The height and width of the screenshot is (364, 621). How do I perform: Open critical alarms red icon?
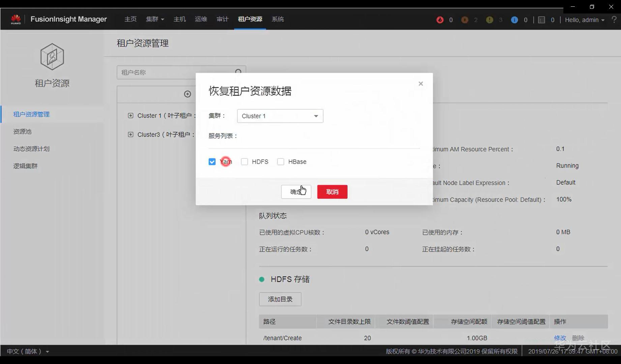click(440, 20)
